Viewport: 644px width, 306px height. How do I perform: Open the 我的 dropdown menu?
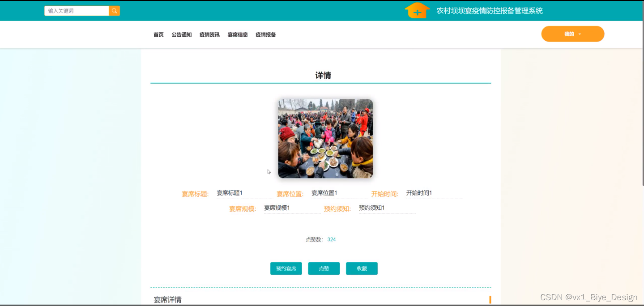pyautogui.click(x=572, y=34)
